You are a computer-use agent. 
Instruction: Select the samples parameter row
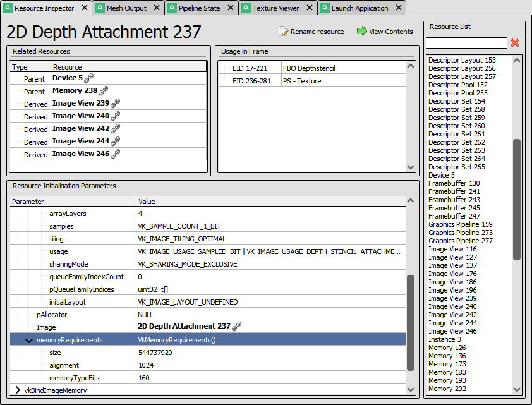[208, 226]
